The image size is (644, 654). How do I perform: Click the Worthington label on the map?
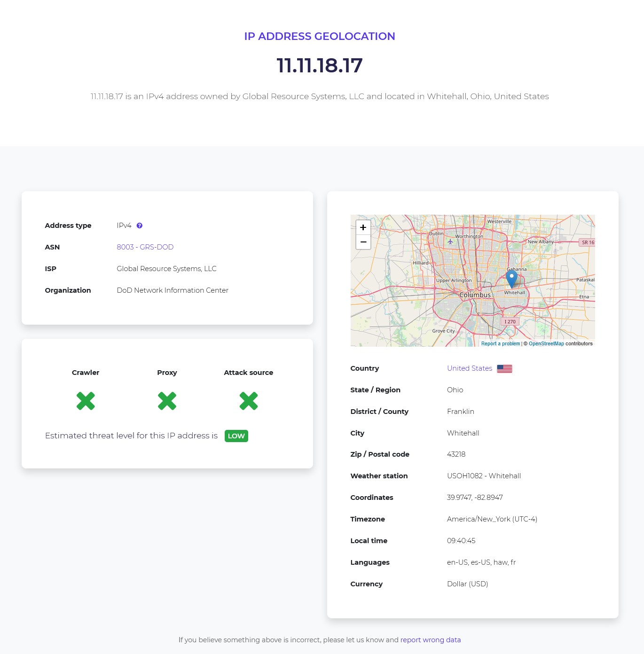click(469, 236)
